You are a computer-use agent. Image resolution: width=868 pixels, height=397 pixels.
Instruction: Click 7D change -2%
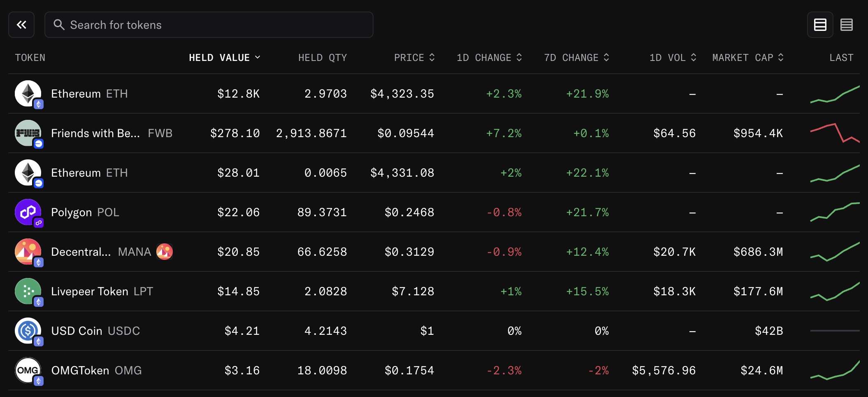[598, 371]
